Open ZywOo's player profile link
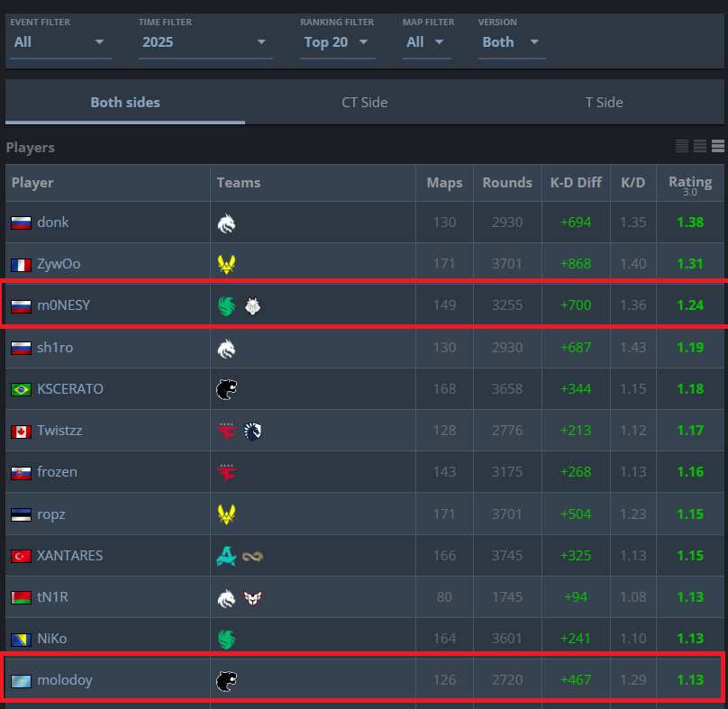728x709 pixels. click(x=59, y=264)
